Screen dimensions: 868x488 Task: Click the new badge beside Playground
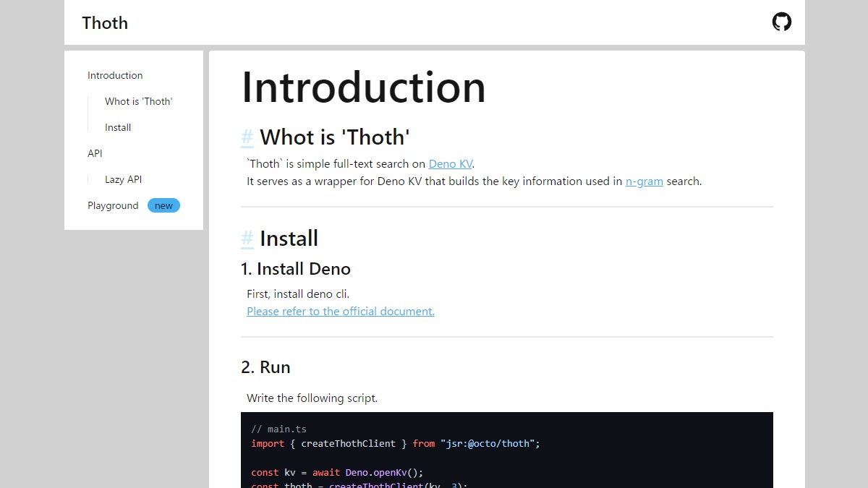pos(163,205)
